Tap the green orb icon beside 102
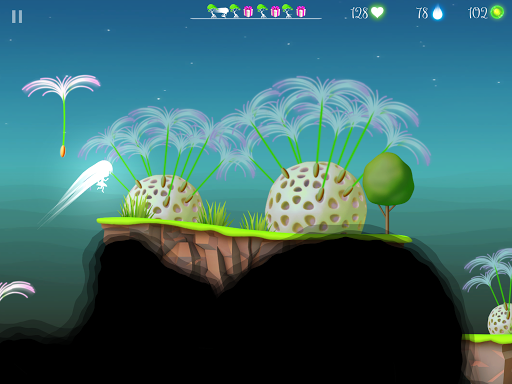Viewport: 512px width, 384px height. (497, 13)
